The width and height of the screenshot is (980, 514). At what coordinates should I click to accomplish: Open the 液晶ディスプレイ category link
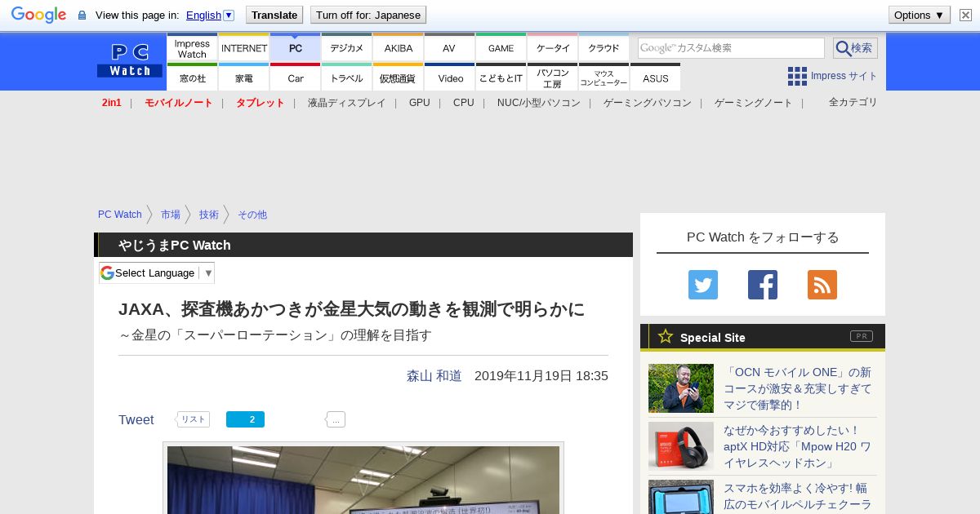coord(347,103)
